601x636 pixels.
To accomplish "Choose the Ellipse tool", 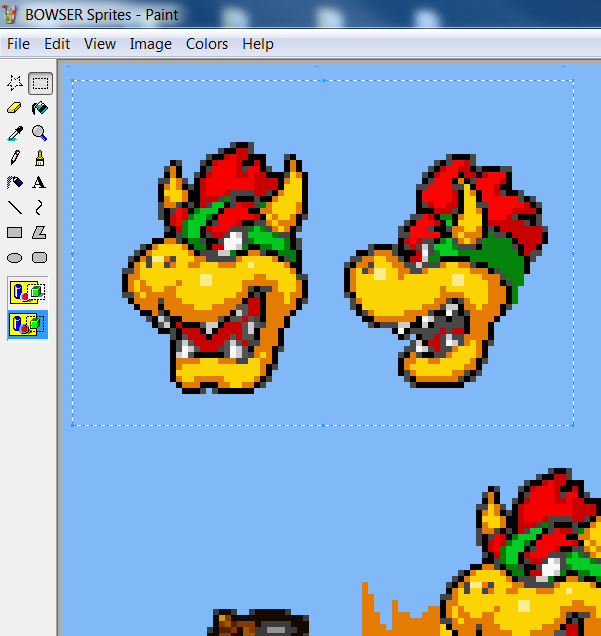I will pyautogui.click(x=15, y=258).
